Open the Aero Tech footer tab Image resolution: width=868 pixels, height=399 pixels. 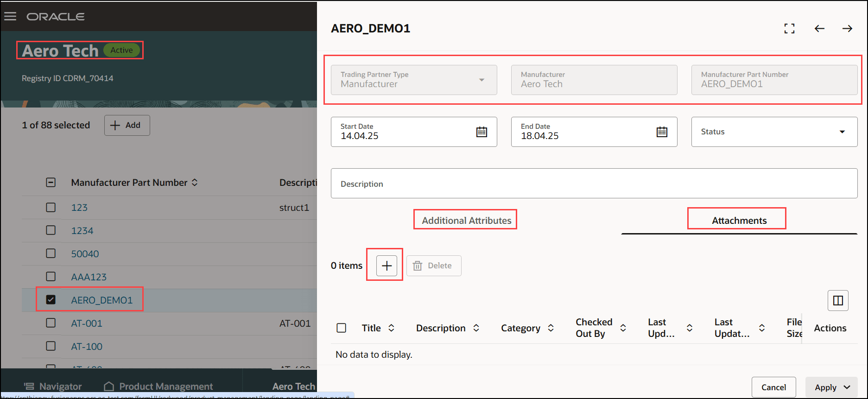293,386
